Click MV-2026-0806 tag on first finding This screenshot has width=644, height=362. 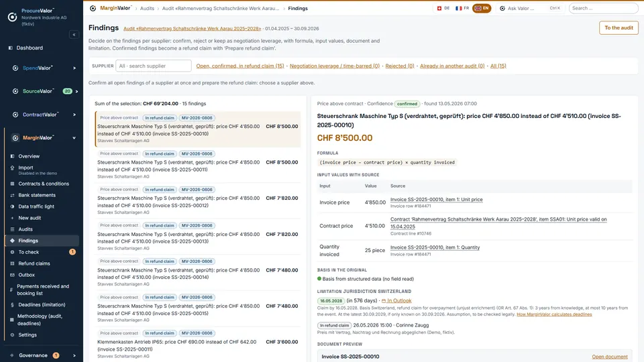[197, 118]
